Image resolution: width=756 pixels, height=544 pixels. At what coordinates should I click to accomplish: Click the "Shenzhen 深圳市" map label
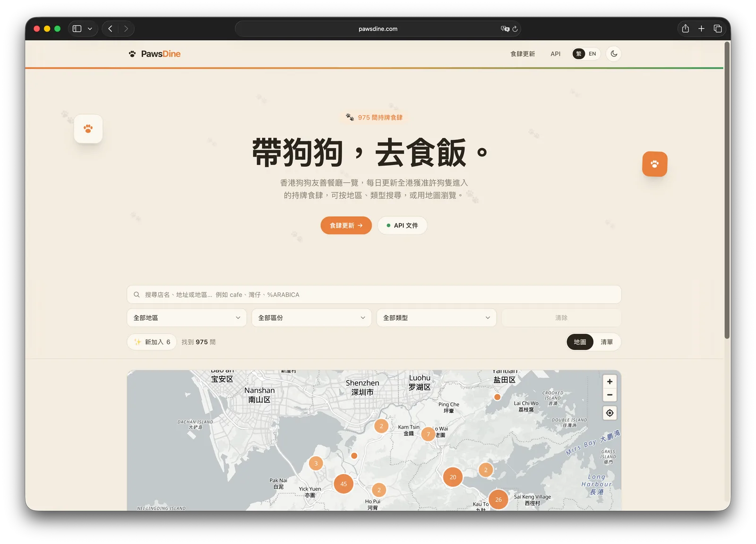tap(362, 387)
